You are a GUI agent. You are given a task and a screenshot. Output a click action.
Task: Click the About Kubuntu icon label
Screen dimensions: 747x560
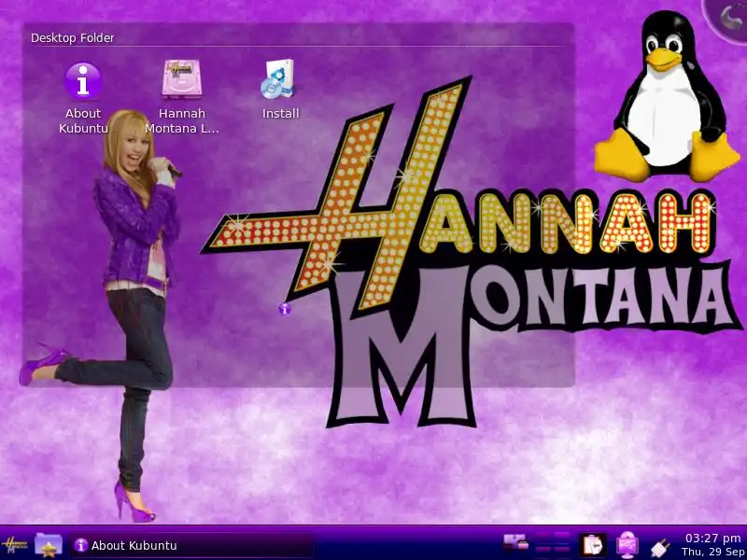pyautogui.click(x=83, y=121)
